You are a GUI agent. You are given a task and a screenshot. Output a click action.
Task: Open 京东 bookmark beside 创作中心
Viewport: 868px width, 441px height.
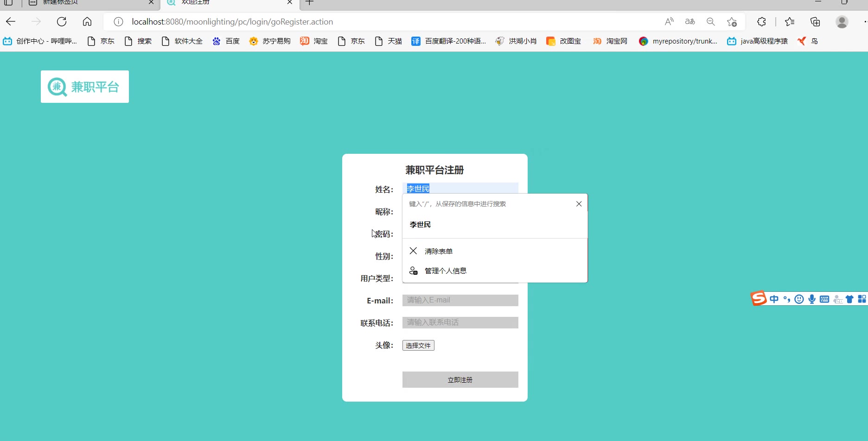101,41
